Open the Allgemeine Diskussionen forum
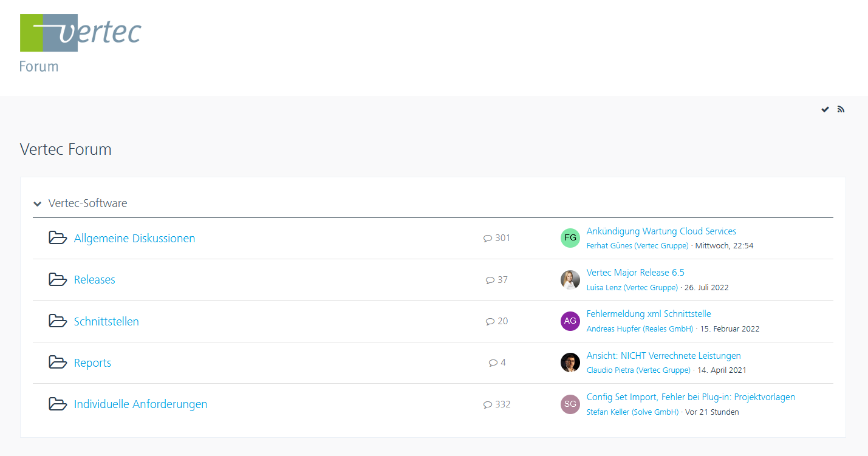Viewport: 868px width, 456px height. click(x=134, y=238)
